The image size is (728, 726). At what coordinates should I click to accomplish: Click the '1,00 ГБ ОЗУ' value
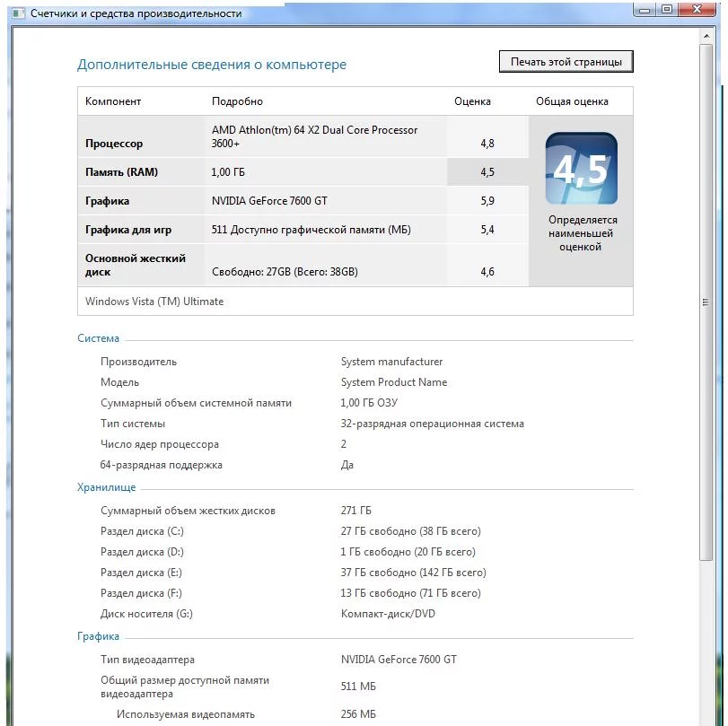pyautogui.click(x=369, y=403)
